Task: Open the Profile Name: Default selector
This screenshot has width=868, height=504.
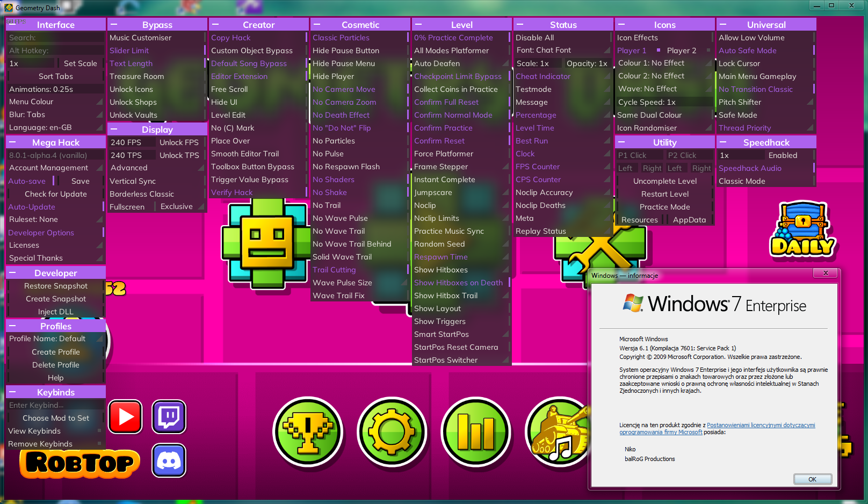Action: [x=55, y=339]
